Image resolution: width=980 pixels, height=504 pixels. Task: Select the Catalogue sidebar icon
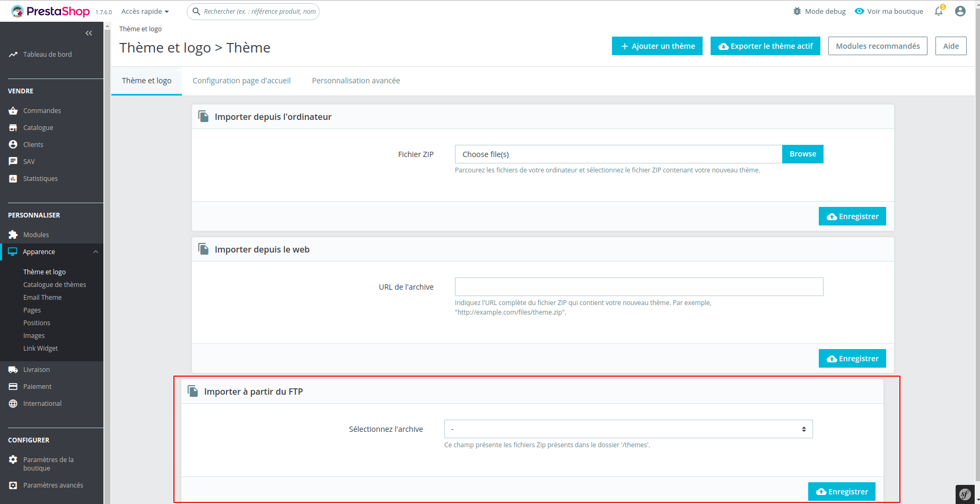pos(13,127)
